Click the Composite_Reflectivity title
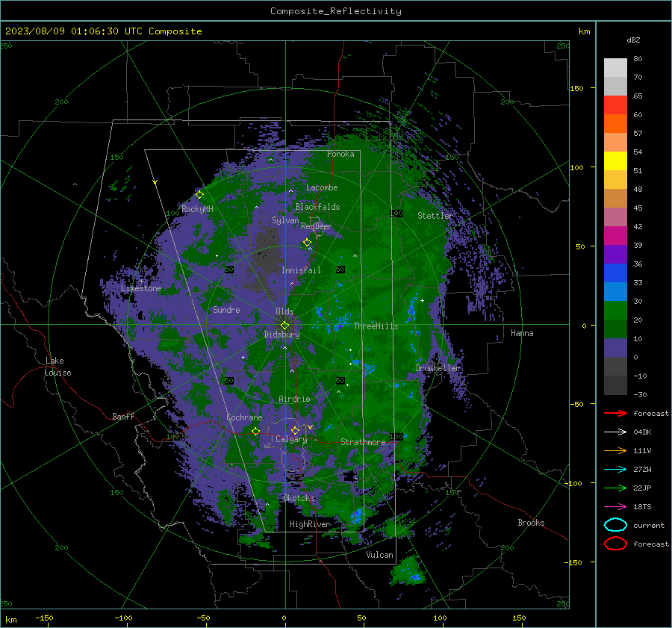Screen dimensions: 672x628 pos(335,11)
